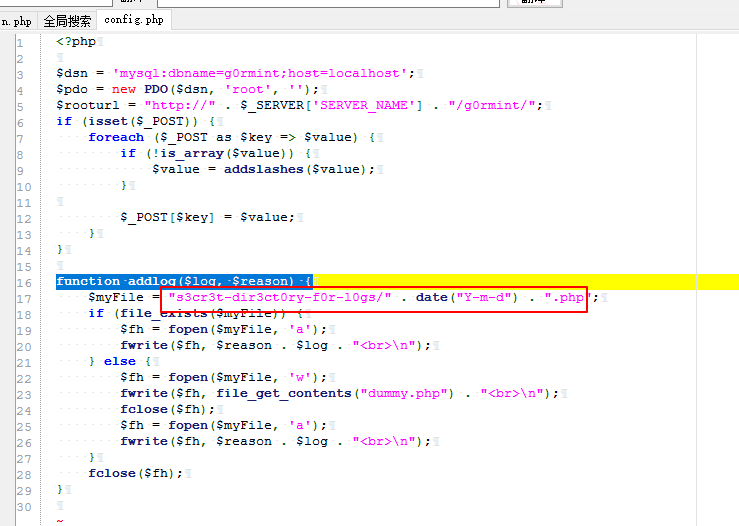739x526 pixels.
Task: Click the '<?php' opening tag on line 1
Action: pos(76,41)
